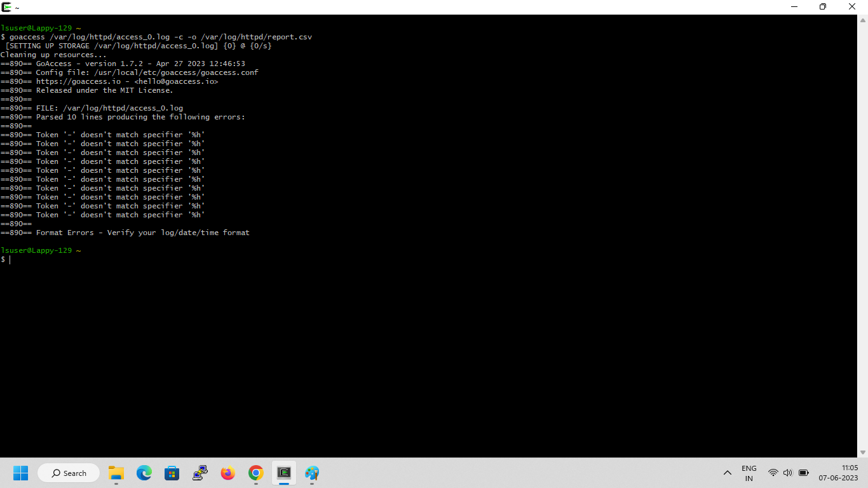The image size is (868, 488).
Task: Open the Wi-Fi network settings from system tray
Action: pyautogui.click(x=773, y=473)
